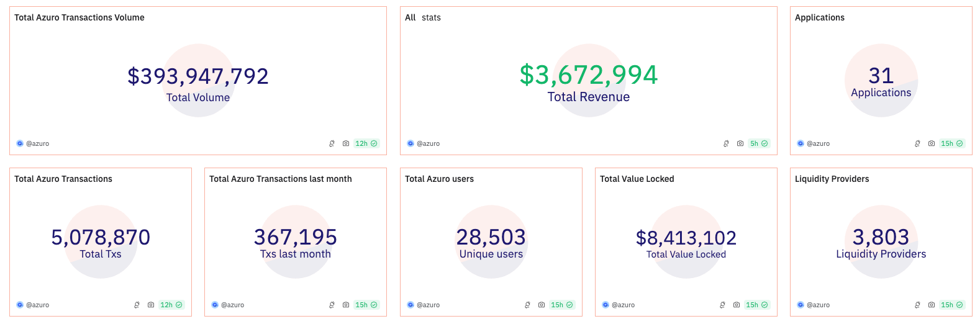Click query refresh icon on Total Azuro Transactions card
This screenshot has height=324, width=980.
click(x=137, y=305)
